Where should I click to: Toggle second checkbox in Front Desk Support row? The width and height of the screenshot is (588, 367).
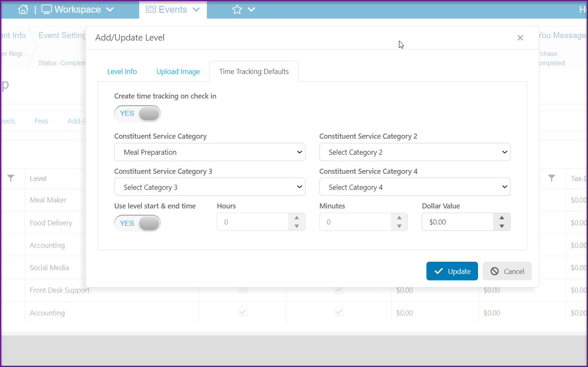click(x=339, y=290)
